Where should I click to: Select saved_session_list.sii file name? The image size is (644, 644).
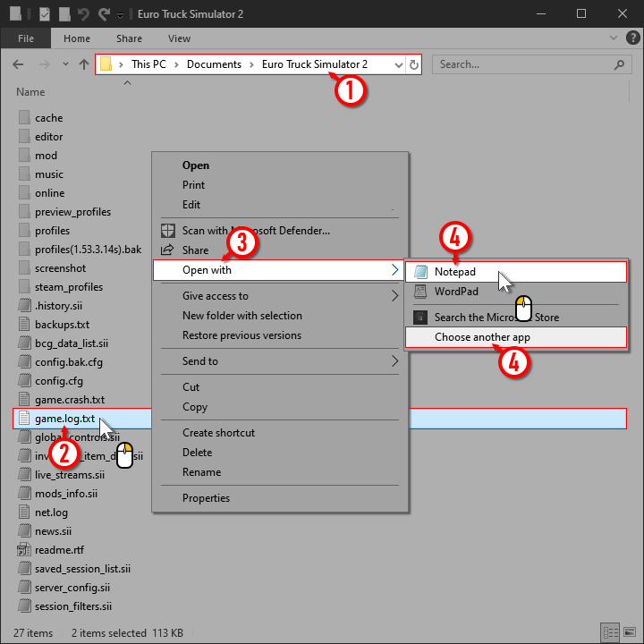click(x=82, y=569)
